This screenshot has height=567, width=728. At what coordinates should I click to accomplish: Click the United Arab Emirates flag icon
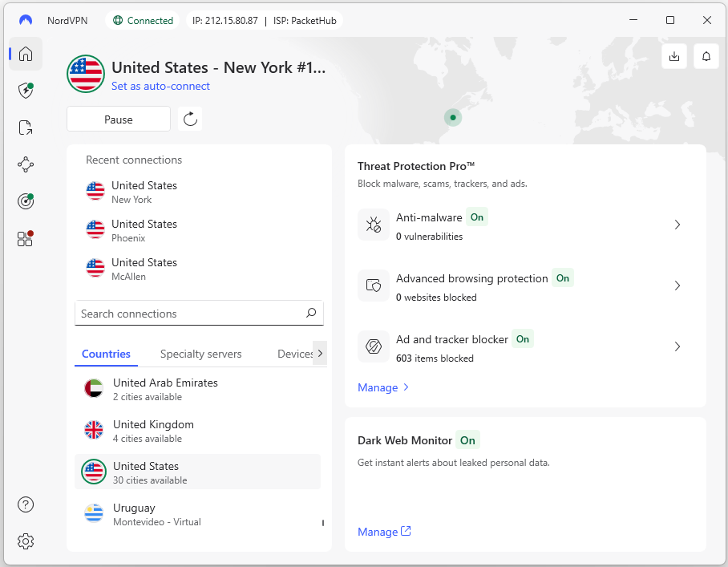94,389
